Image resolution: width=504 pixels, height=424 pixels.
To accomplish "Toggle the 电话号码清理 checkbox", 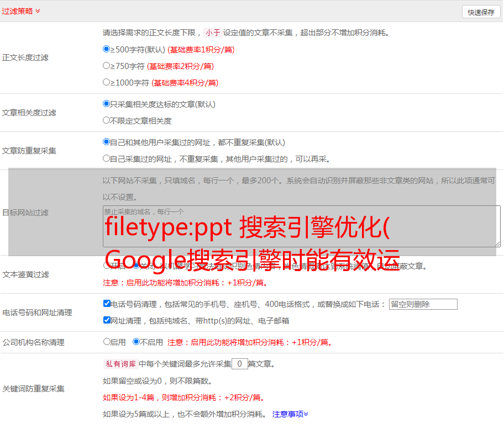I will tap(107, 304).
